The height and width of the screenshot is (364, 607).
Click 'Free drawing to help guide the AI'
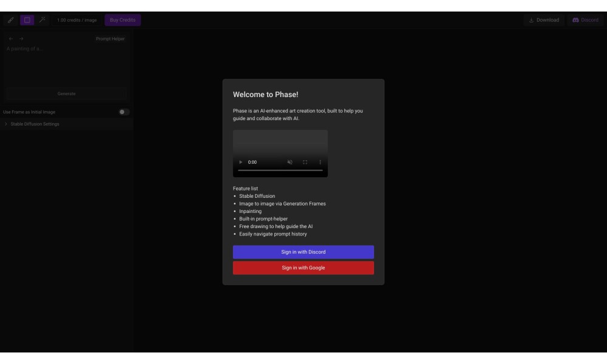point(276,226)
